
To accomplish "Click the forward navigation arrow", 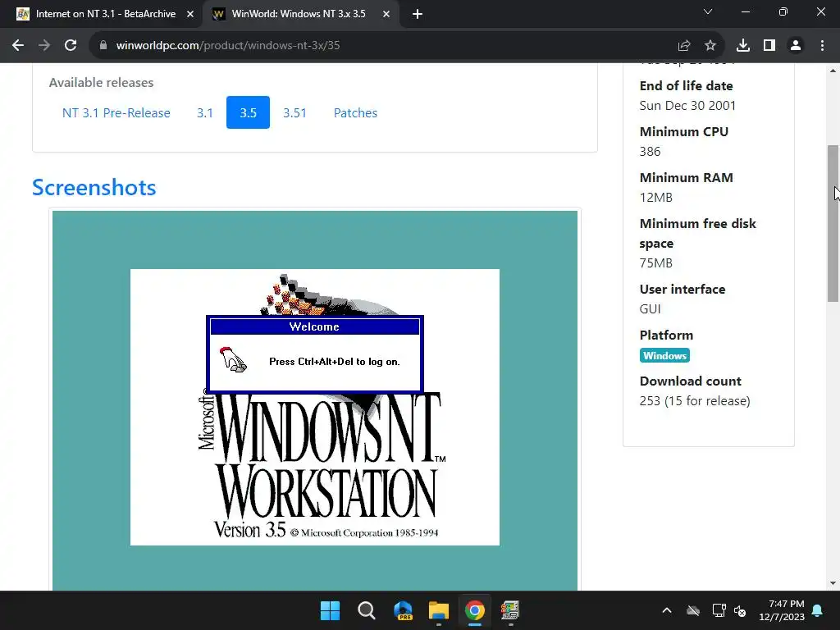I will point(44,46).
